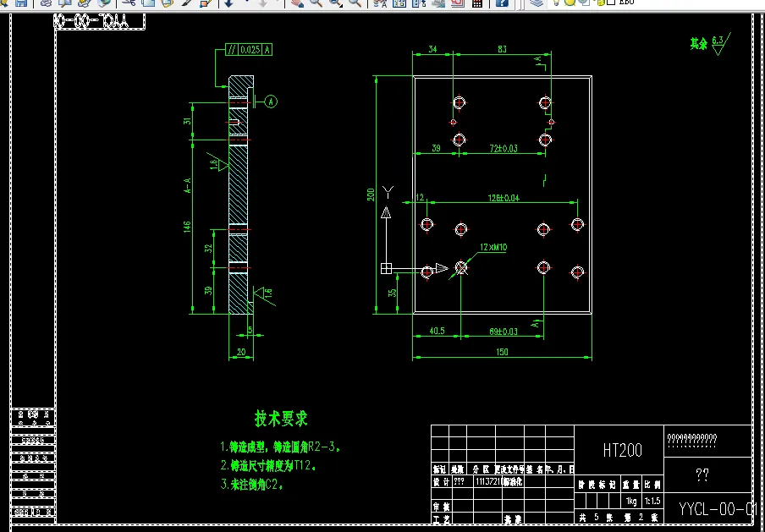Open the Markup Set Manager icon

(x=458, y=3)
